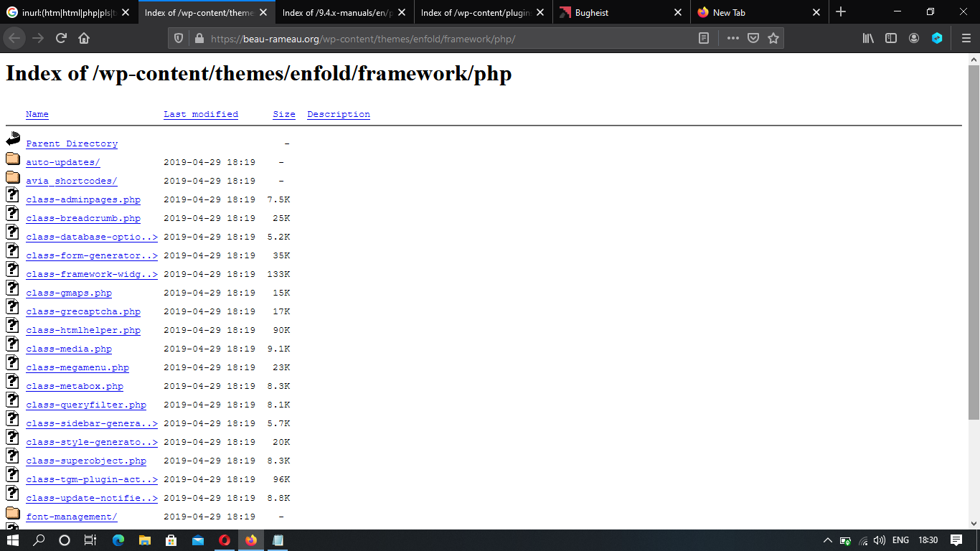Click the file icon beside class-gmaps.php
980x551 pixels.
[x=12, y=288]
